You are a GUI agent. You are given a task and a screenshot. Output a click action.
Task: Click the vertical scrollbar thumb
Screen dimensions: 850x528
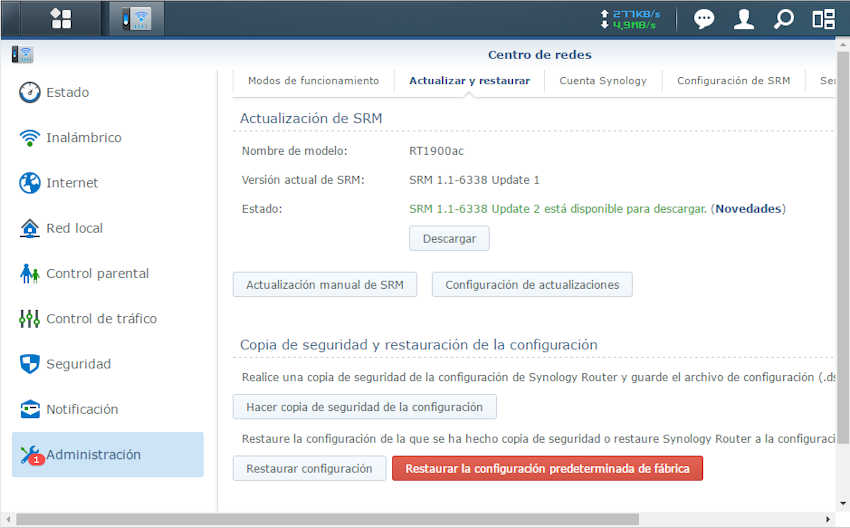click(842, 248)
